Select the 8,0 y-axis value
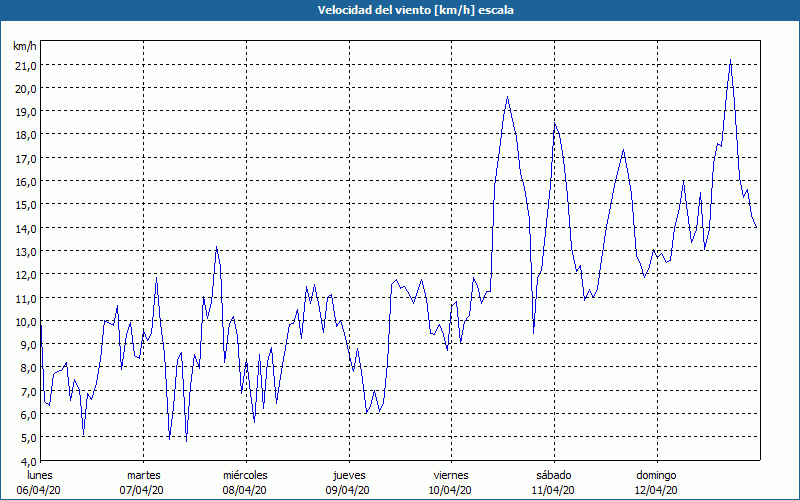Image resolution: width=800 pixels, height=500 pixels. coord(28,368)
